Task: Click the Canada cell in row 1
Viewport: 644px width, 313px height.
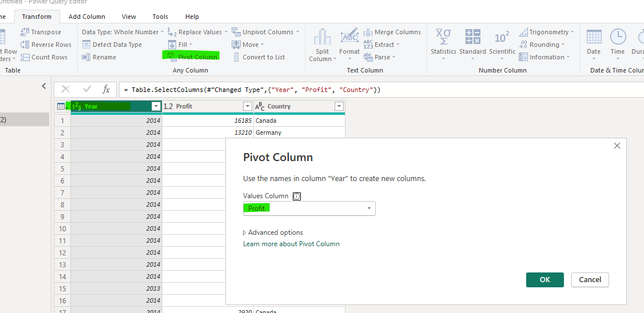Action: coord(300,121)
